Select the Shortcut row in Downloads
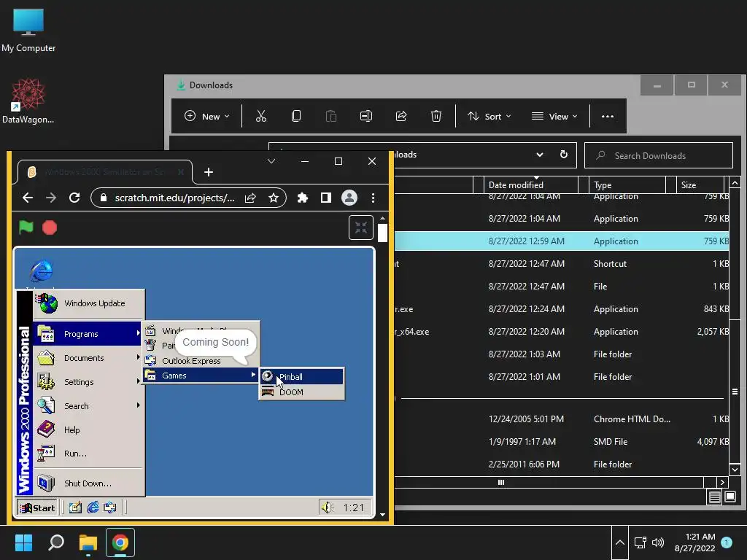747x560 pixels. coord(561,263)
